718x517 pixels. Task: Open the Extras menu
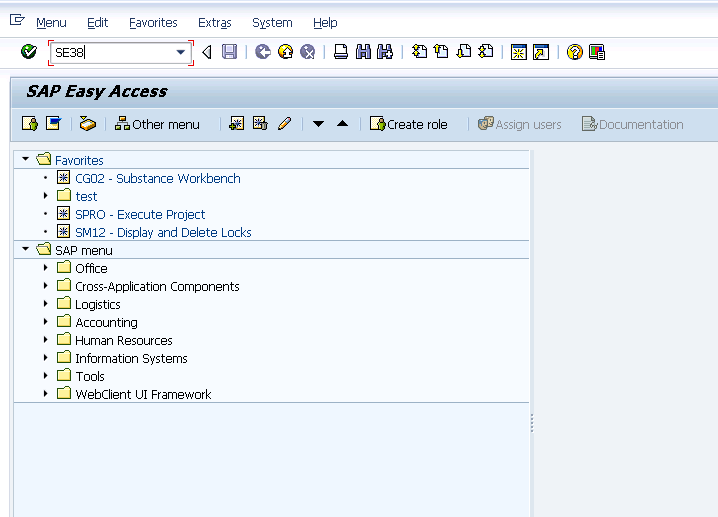point(215,22)
